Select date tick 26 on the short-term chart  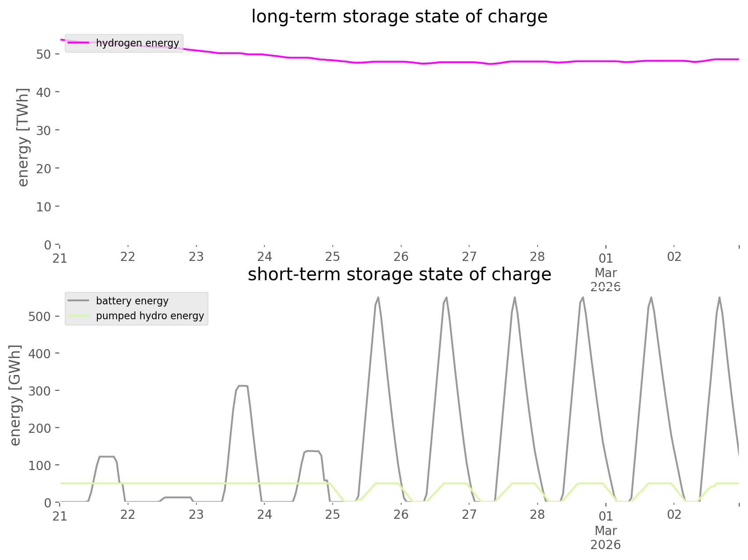(401, 515)
